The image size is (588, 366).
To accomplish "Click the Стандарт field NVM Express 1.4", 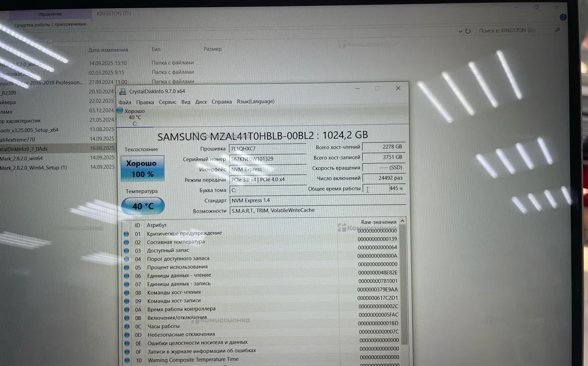I will 317,200.
